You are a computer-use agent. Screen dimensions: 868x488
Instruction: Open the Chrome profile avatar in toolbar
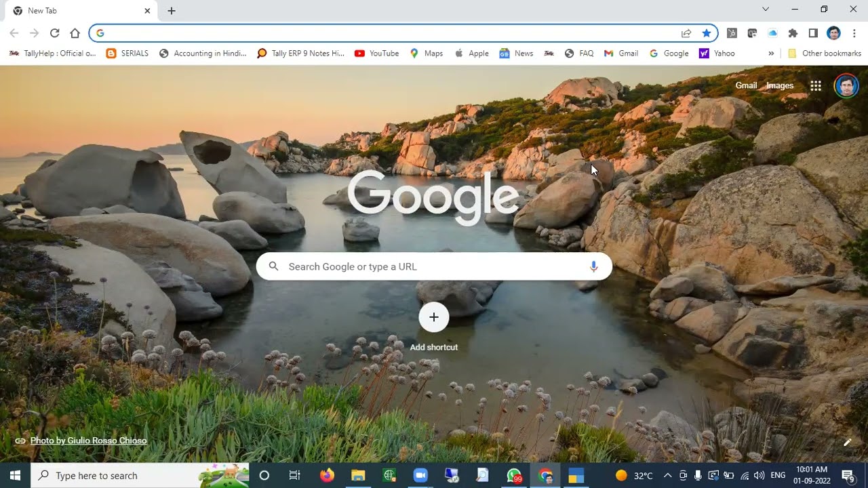coord(834,33)
